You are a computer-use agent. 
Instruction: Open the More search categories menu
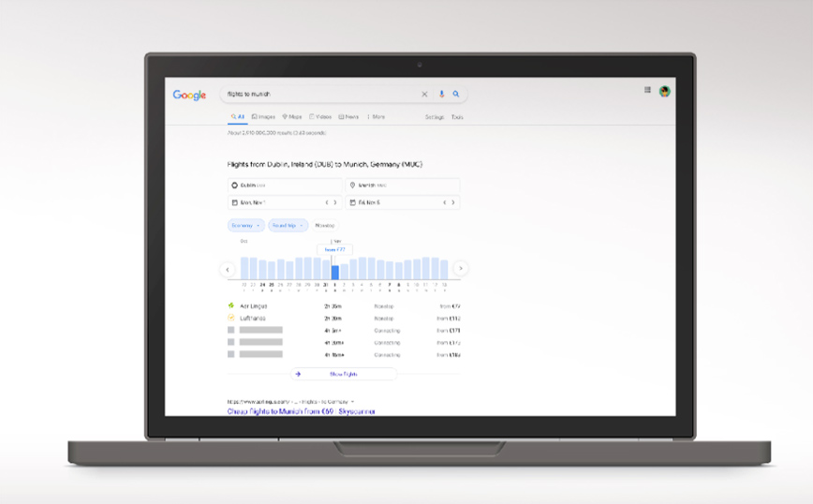tap(376, 117)
